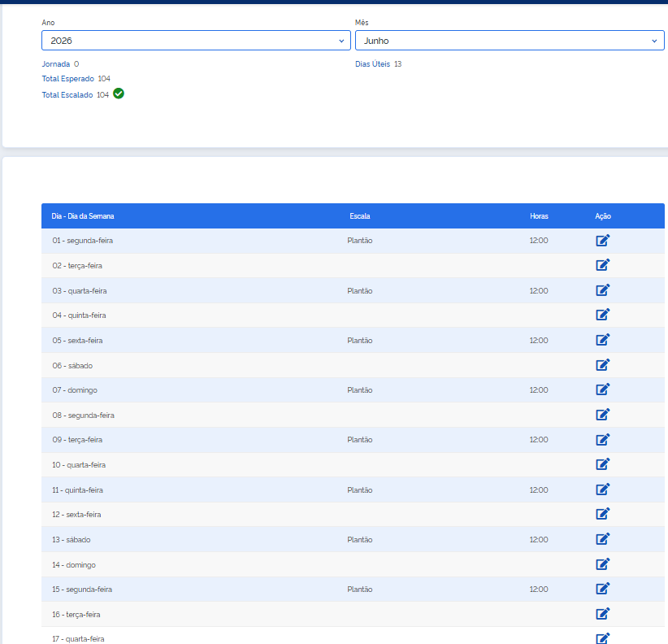Open the Mês dropdown showing Junho
Screen dimensions: 668x644
510,41
